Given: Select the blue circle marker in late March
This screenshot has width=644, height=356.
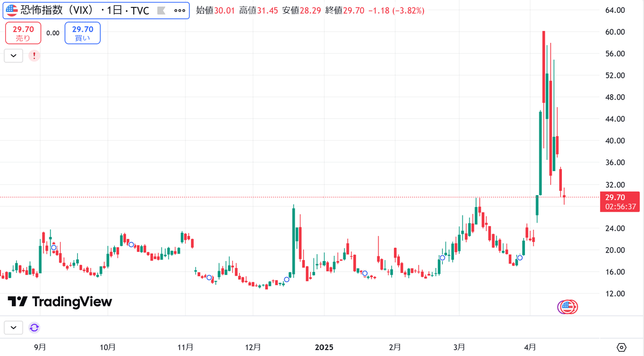Looking at the screenshot, I should pyautogui.click(x=519, y=258).
